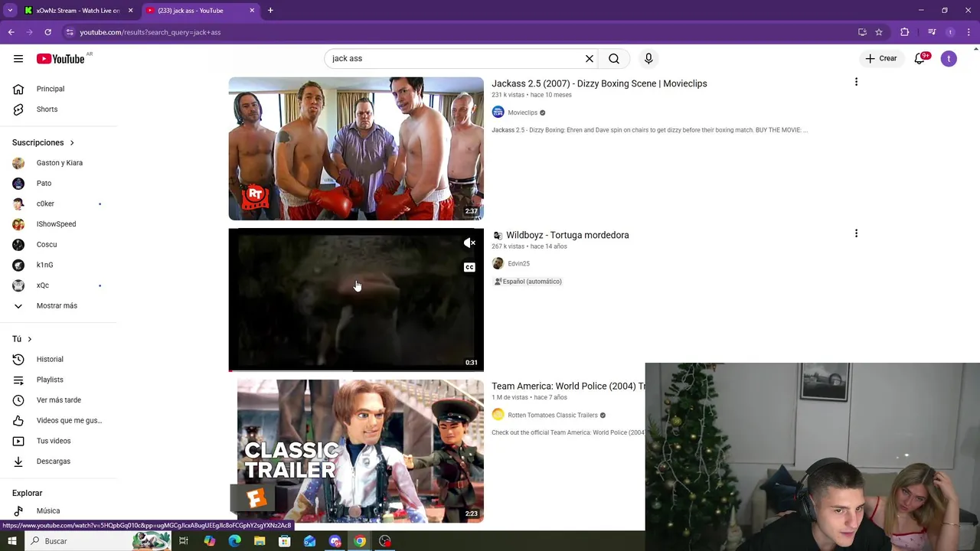The image size is (980, 551).
Task: Open the Edvin25 channel avatar
Action: (x=498, y=263)
